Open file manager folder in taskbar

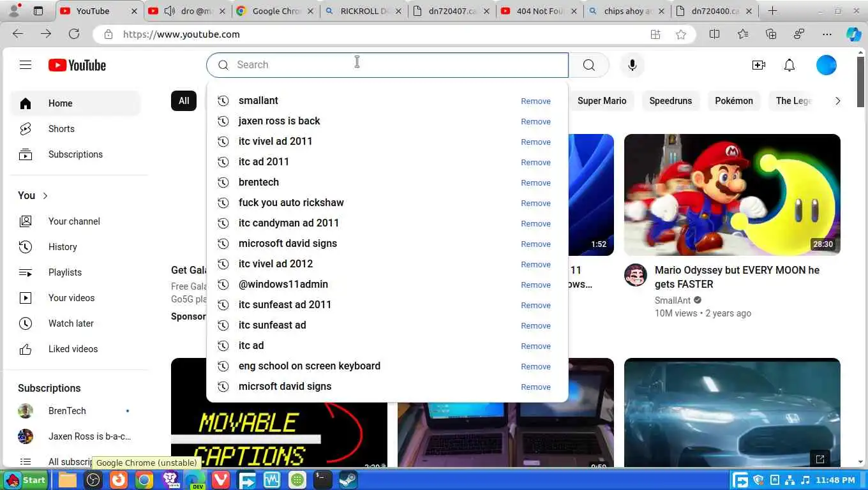(x=68, y=480)
